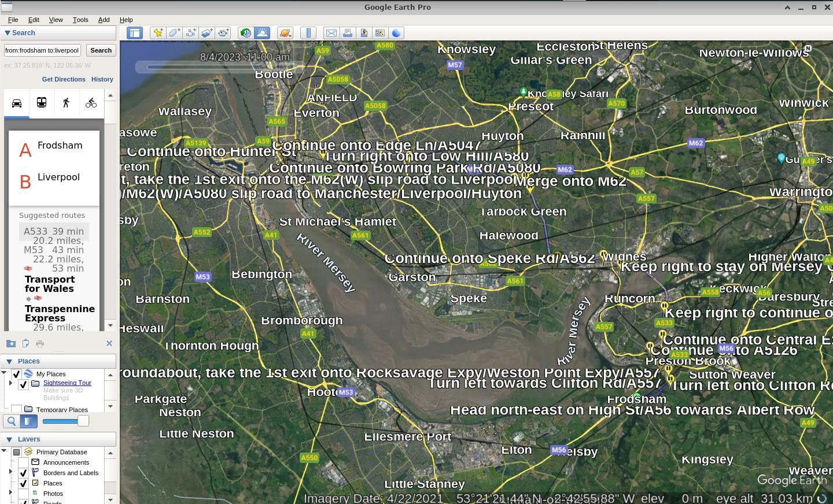
Task: Collapse the Layers panel
Action: (x=9, y=439)
